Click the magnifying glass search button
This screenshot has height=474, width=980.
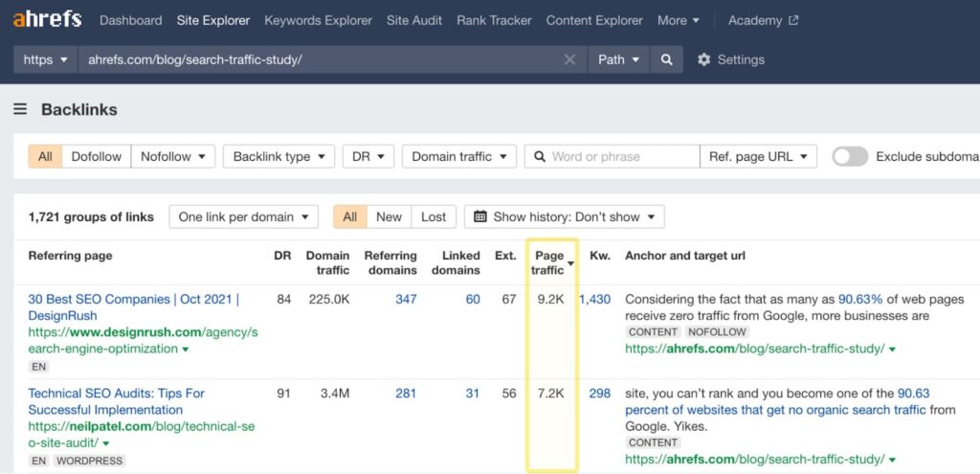pos(666,59)
